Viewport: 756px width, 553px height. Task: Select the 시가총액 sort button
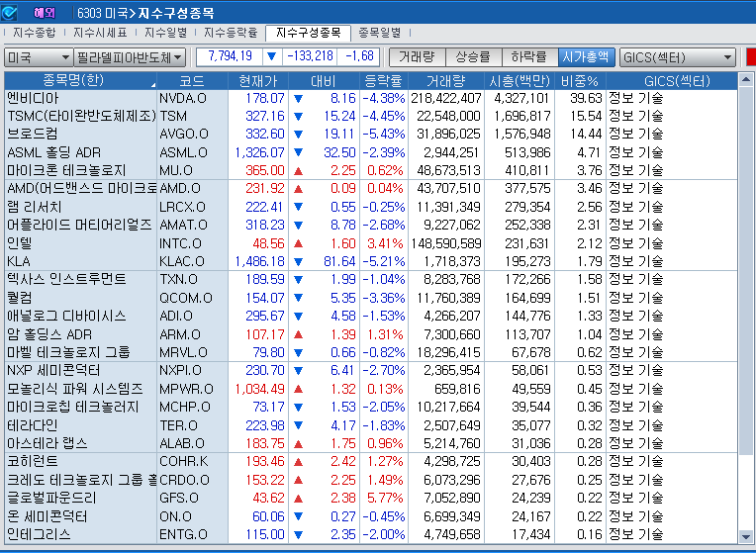point(586,57)
